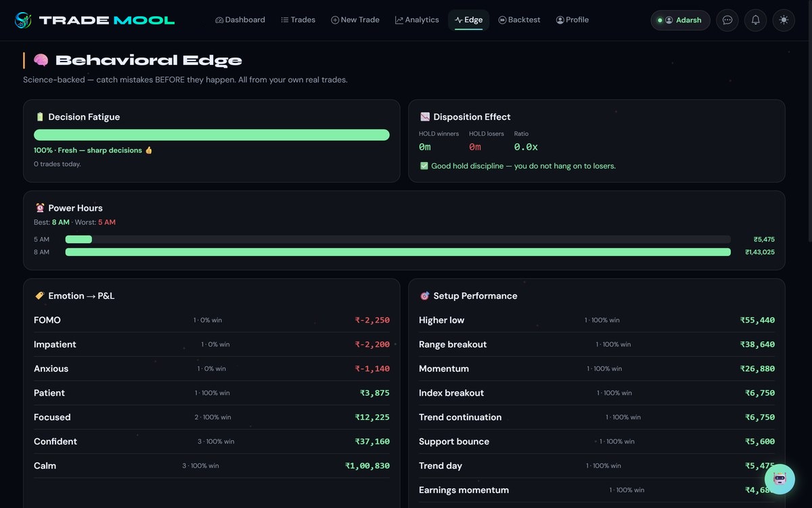Open the chat messages icon
This screenshot has width=812, height=508.
[727, 20]
